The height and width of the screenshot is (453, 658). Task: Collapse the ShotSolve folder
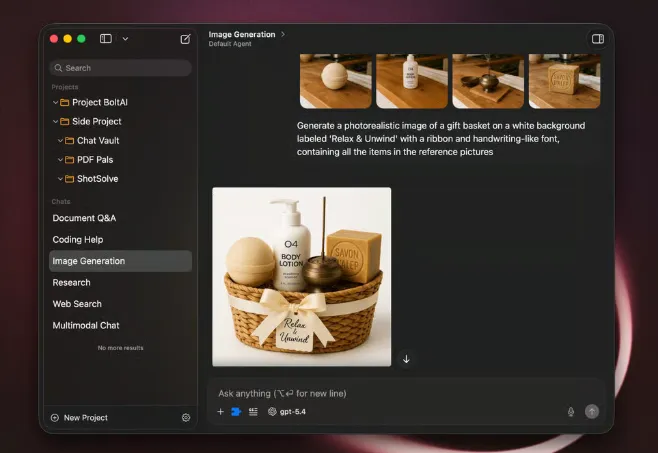[60, 179]
